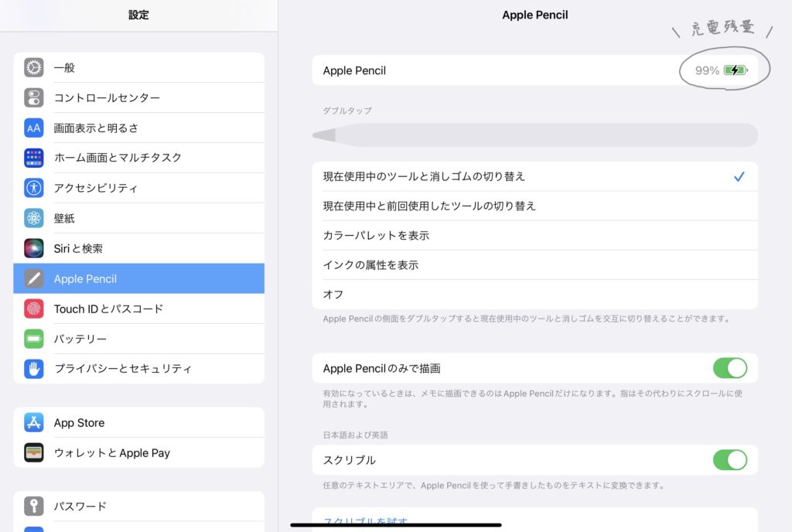Tap the 'Apple Pencil' page title
792x532 pixels.
tap(535, 15)
